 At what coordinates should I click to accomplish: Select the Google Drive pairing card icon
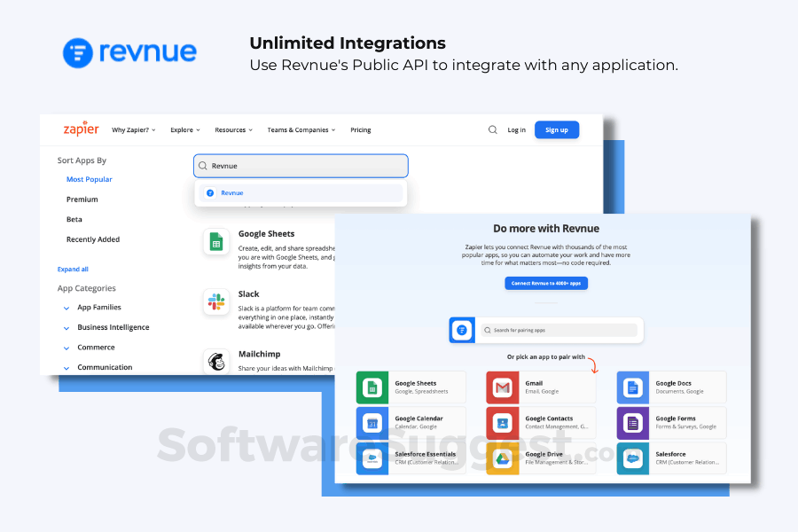(x=503, y=458)
